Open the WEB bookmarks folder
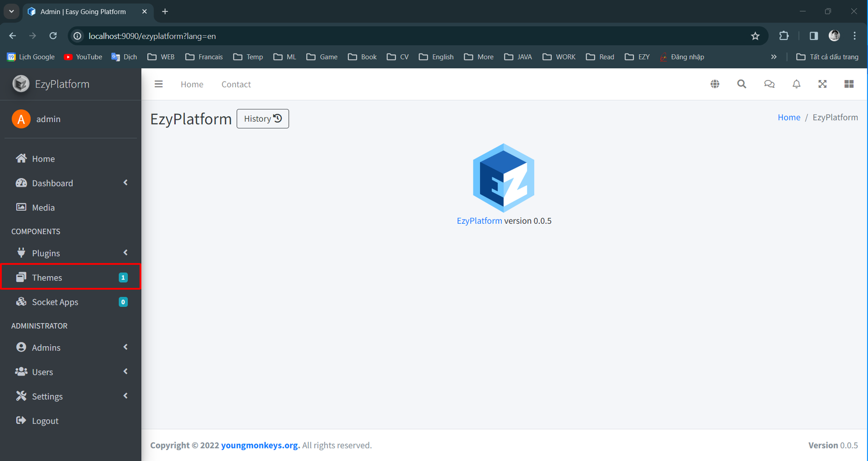 (x=161, y=57)
